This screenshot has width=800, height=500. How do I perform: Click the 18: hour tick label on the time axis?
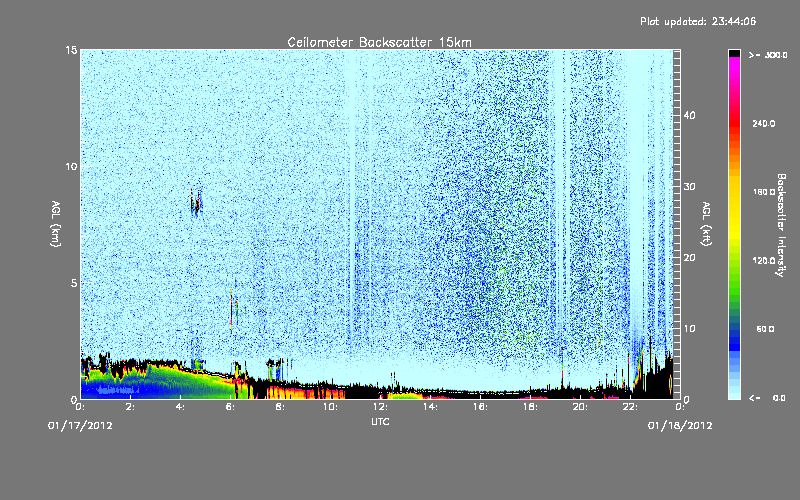click(x=530, y=407)
